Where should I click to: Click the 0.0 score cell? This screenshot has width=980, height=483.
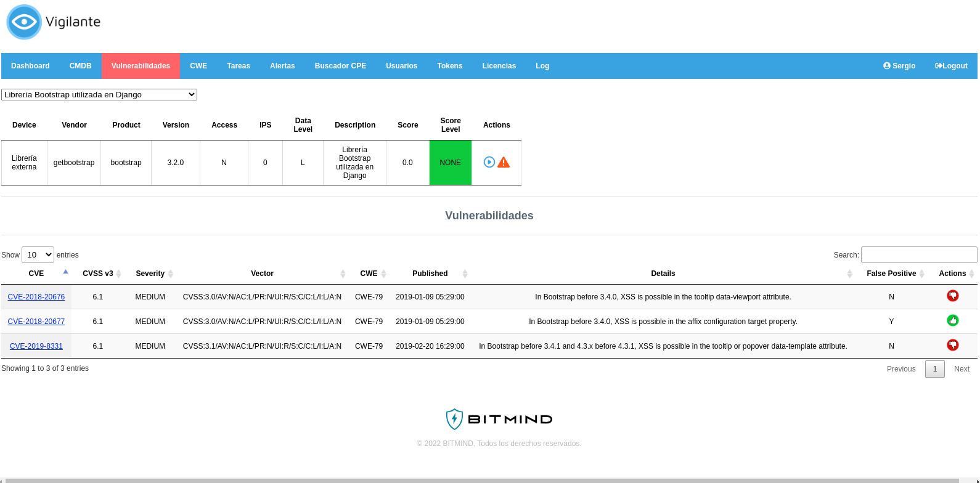tap(407, 163)
